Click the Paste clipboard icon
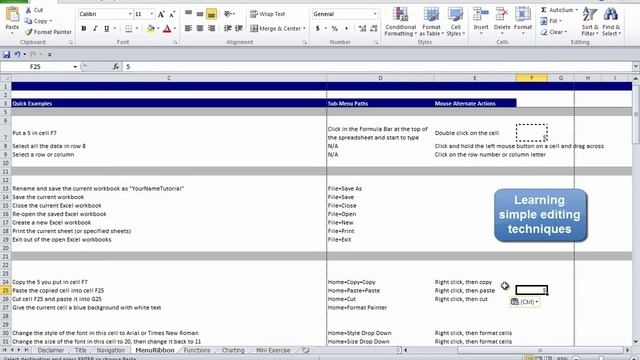The width and height of the screenshot is (640, 360). click(12, 15)
